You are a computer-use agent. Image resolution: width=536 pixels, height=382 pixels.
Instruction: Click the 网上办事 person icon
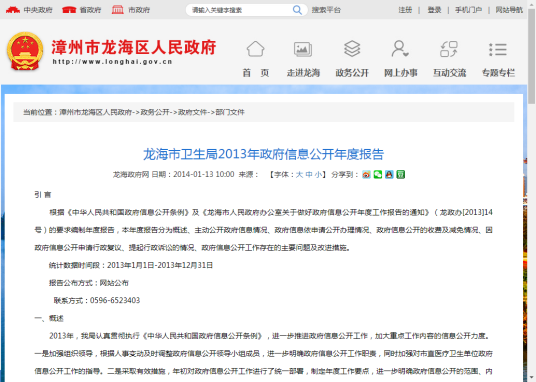[x=400, y=49]
